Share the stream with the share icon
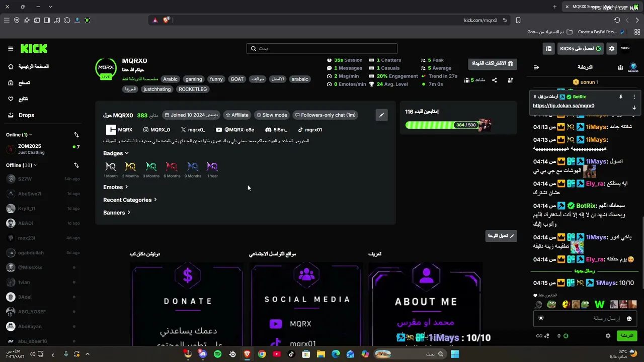The height and width of the screenshot is (362, 644). (494, 80)
